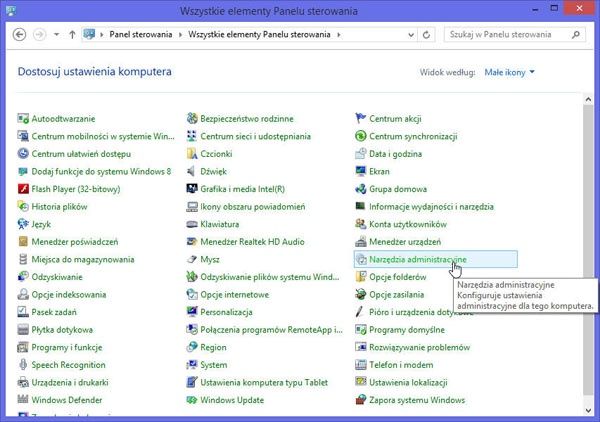
Task: Open the Dźwięk speaker icon
Action: point(192,171)
